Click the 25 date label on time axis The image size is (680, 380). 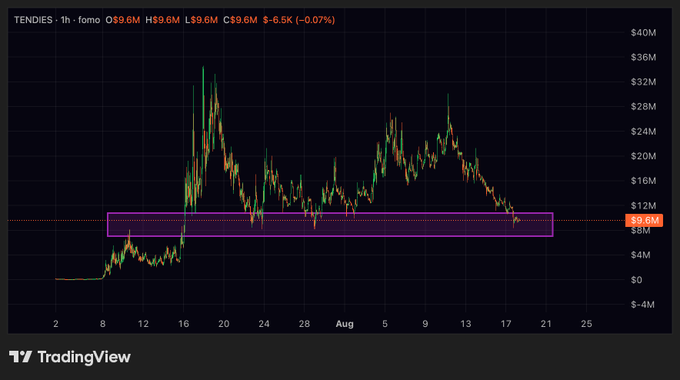coord(586,324)
